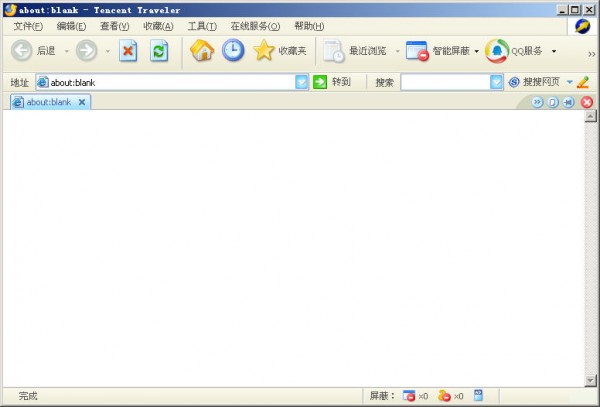Click the status bar page icon
Viewport: 600px width, 407px height.
tap(478, 395)
